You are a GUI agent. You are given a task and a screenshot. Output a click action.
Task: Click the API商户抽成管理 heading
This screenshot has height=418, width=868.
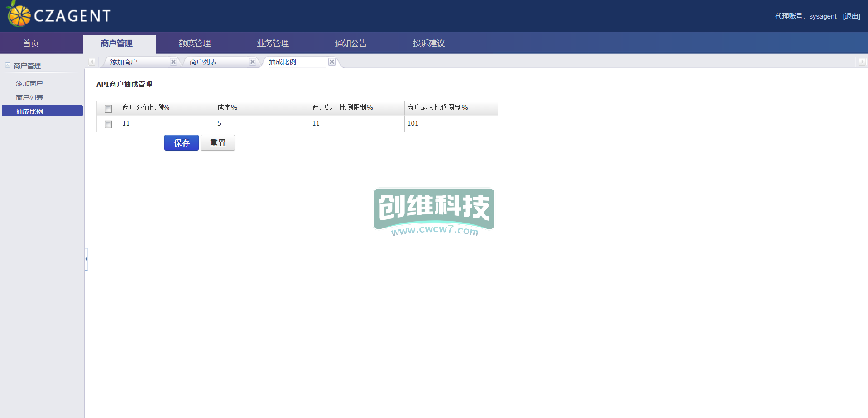(125, 85)
